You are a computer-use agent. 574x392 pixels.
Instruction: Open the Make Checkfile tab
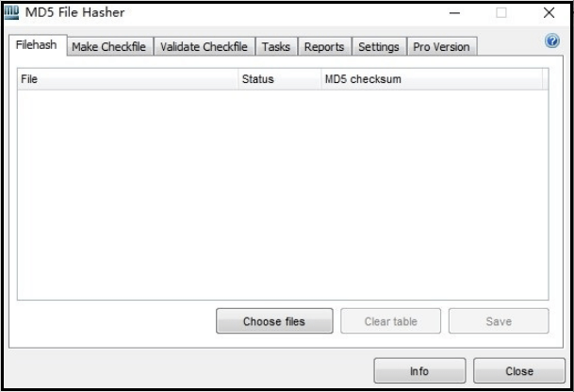click(x=109, y=47)
